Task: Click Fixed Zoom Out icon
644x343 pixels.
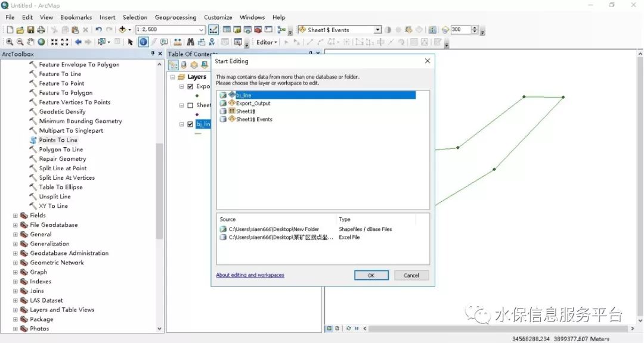Action: tap(64, 42)
